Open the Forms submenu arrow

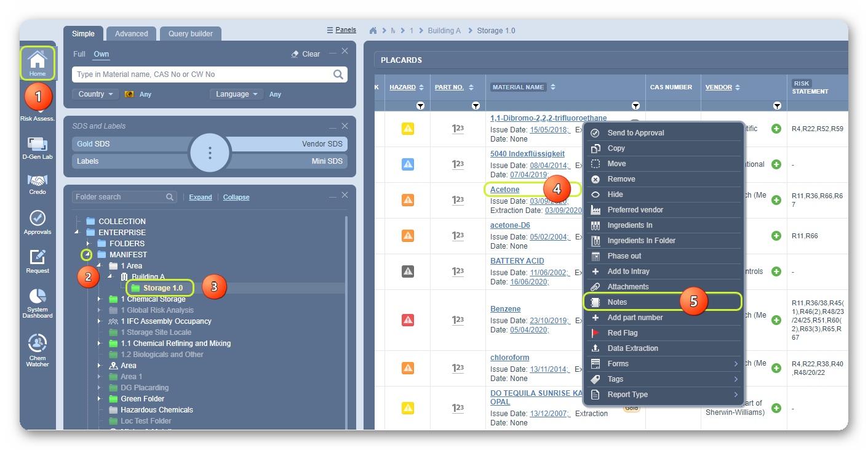click(x=736, y=364)
